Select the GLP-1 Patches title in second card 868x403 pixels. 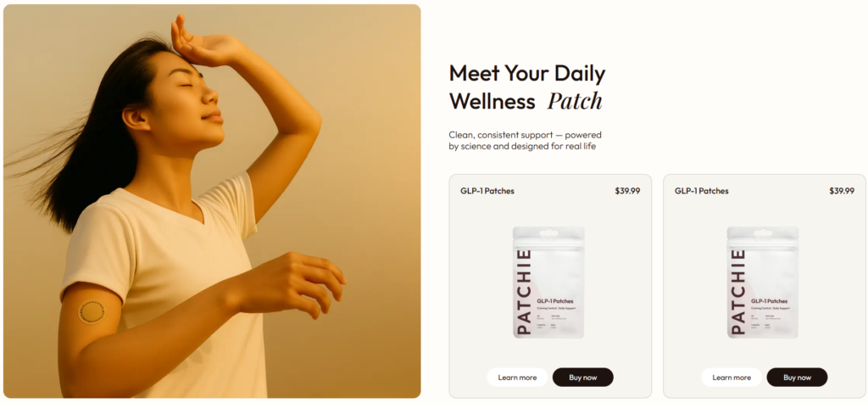701,191
